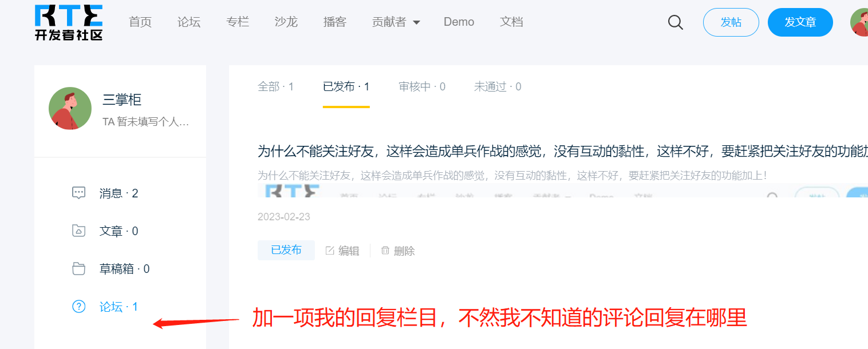Go to 论坛 in top navigation
This screenshot has width=868, height=349.
click(x=189, y=22)
